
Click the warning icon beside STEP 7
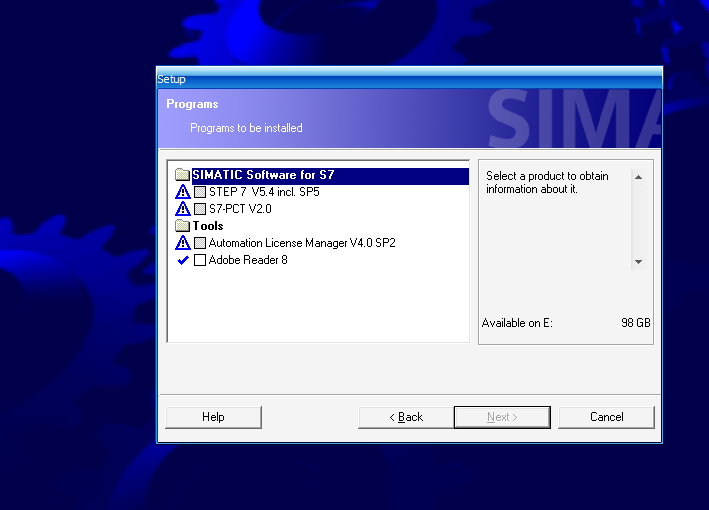183,192
